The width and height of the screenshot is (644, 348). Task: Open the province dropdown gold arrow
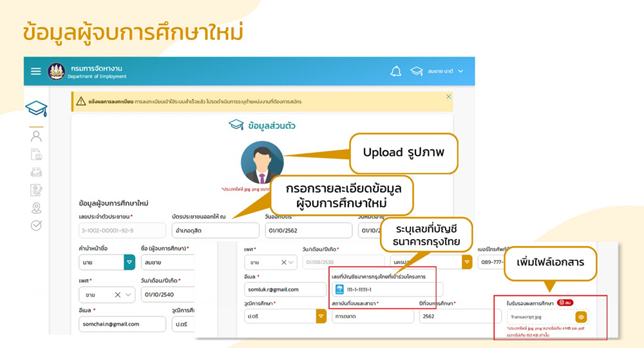point(467,262)
